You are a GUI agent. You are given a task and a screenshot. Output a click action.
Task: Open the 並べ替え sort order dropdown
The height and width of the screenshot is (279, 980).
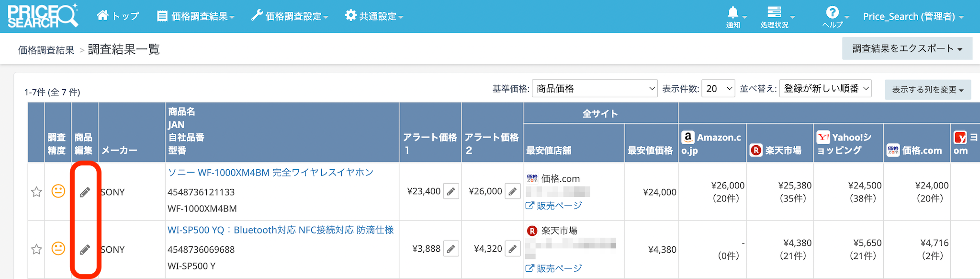pos(825,89)
